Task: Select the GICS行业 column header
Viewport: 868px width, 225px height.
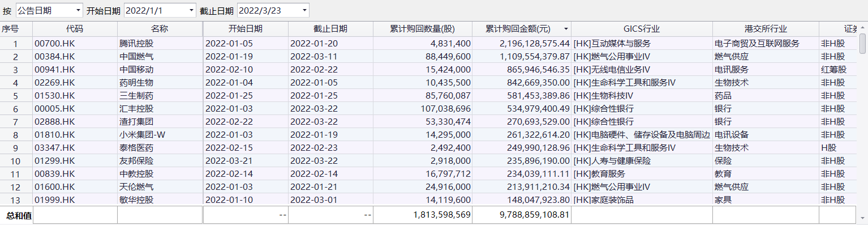Action: (x=642, y=29)
